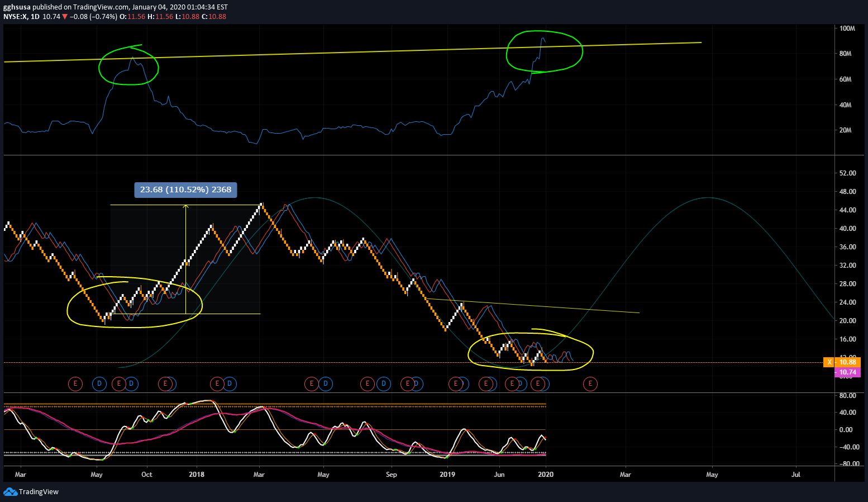The width and height of the screenshot is (868, 502).
Task: Click the 24.00 price axis label
Action: click(847, 302)
